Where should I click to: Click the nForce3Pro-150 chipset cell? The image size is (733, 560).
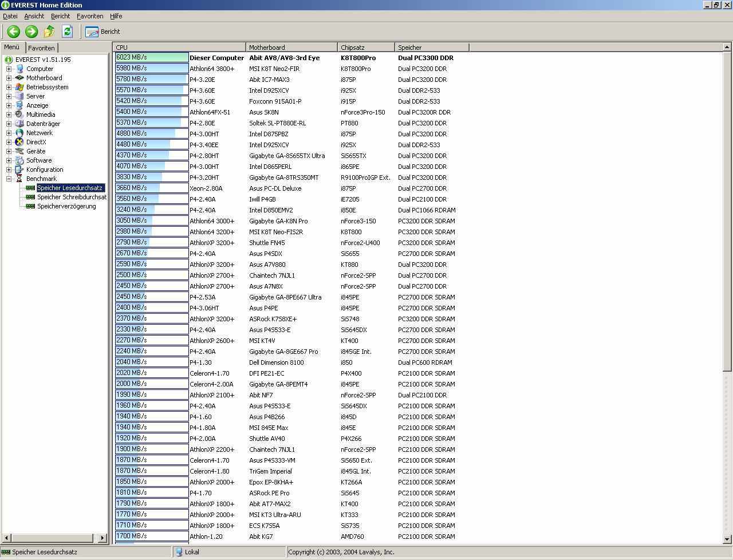tap(363, 112)
